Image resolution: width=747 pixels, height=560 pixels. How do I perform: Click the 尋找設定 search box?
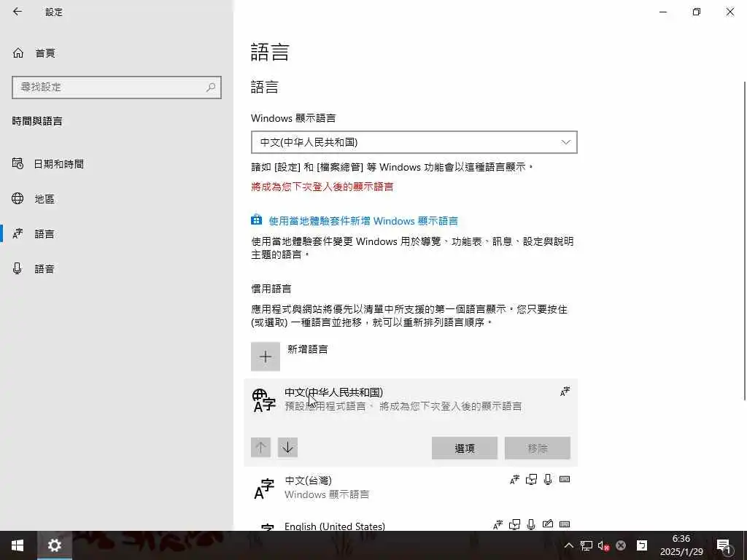(116, 87)
